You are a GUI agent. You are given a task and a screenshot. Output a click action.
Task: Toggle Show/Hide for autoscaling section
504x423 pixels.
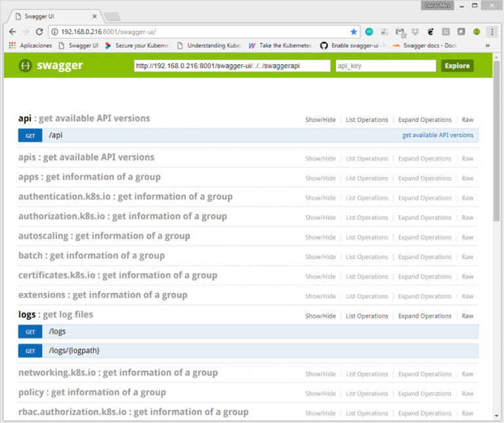point(320,237)
